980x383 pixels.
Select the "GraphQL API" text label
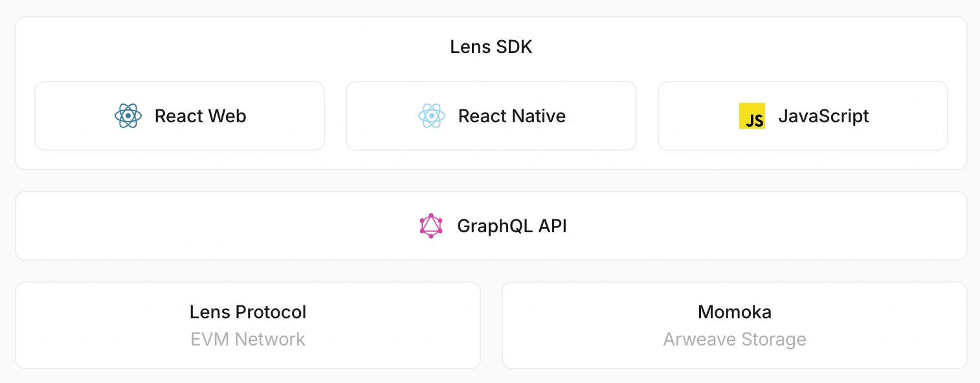pos(512,226)
